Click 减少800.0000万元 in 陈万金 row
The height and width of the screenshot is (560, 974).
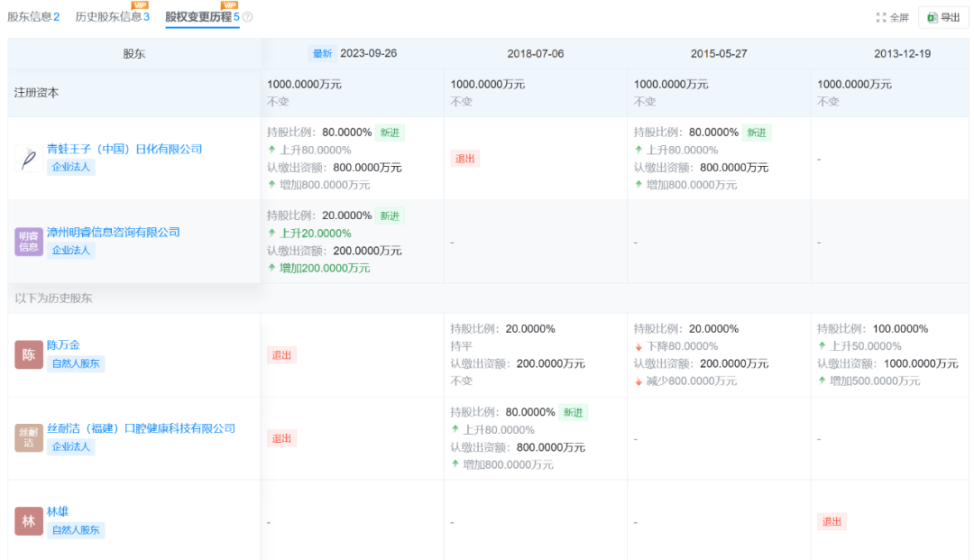pos(692,381)
